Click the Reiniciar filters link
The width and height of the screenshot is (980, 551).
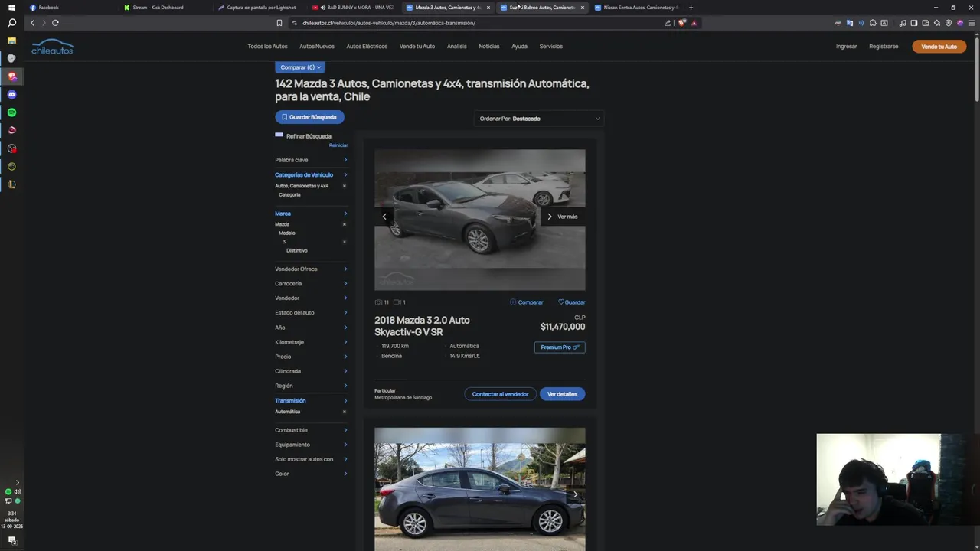(x=338, y=145)
